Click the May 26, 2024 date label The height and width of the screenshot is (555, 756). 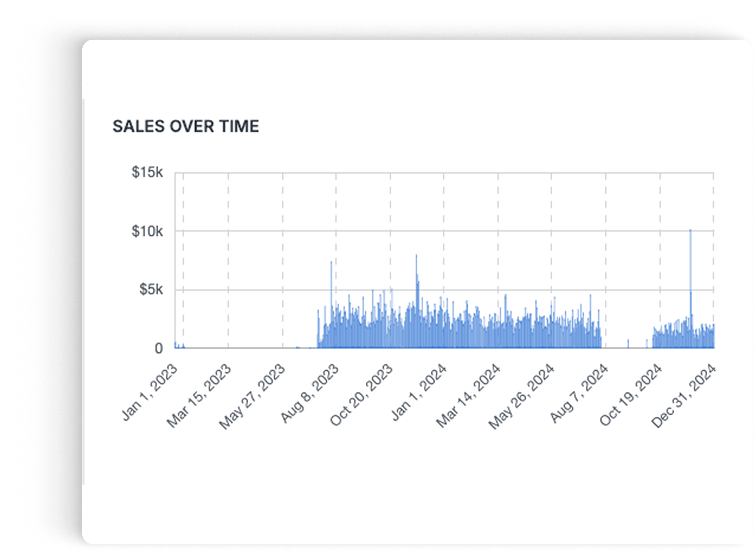pyautogui.click(x=521, y=397)
